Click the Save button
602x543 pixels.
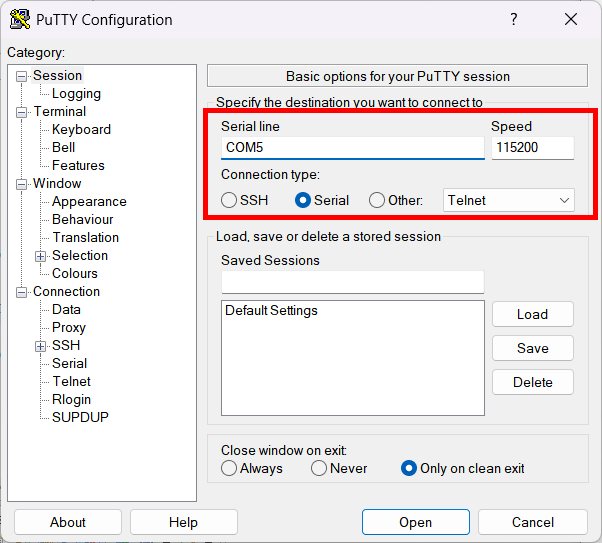point(533,348)
